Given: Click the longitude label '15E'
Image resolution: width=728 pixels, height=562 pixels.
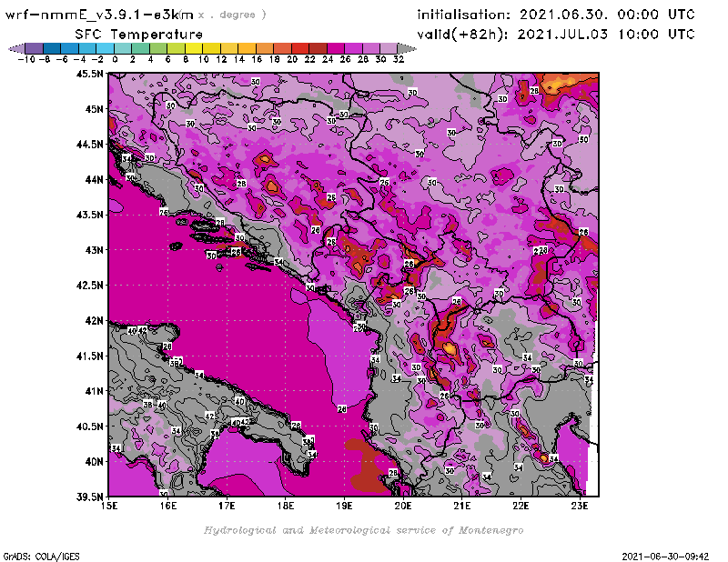Looking at the screenshot, I should pos(109,506).
